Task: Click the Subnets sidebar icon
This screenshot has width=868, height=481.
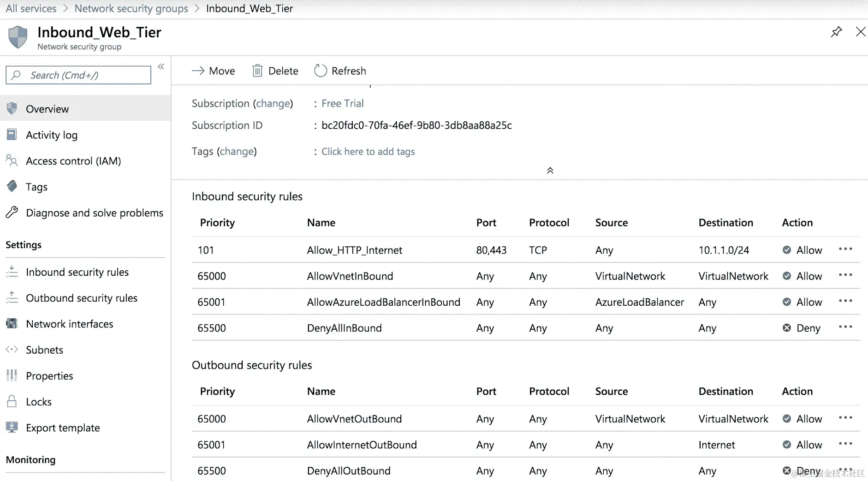Action: (x=12, y=349)
